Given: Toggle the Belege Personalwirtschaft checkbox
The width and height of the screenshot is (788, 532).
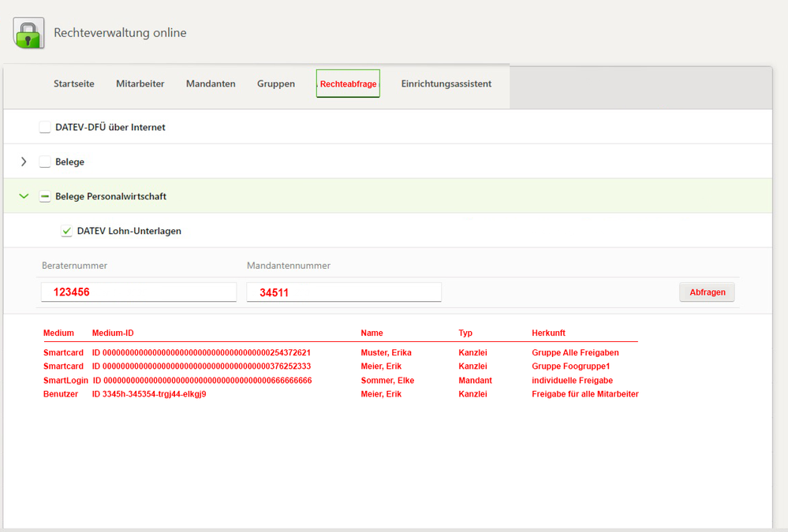Looking at the screenshot, I should pos(45,196).
